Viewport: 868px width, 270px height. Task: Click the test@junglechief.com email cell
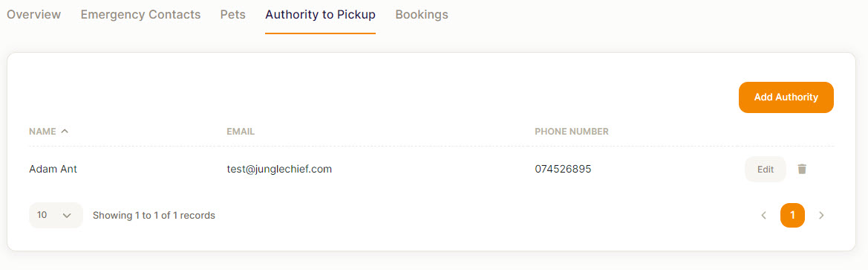[x=279, y=169]
